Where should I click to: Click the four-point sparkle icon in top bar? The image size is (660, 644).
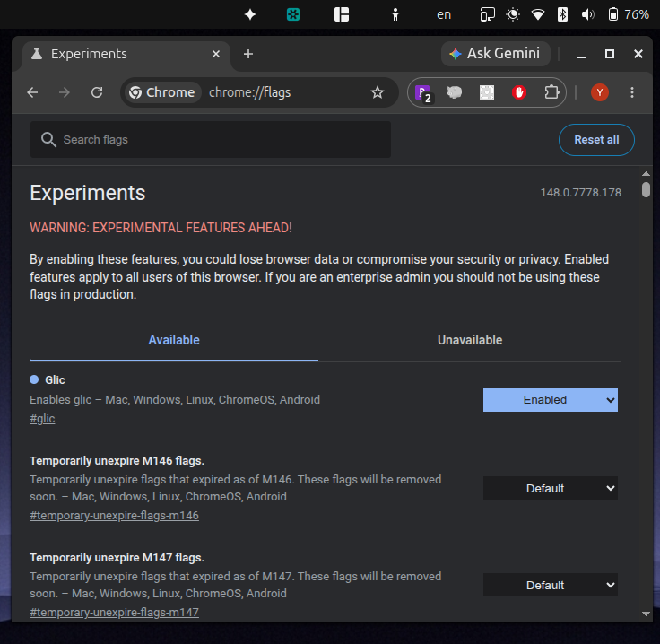pyautogui.click(x=250, y=14)
